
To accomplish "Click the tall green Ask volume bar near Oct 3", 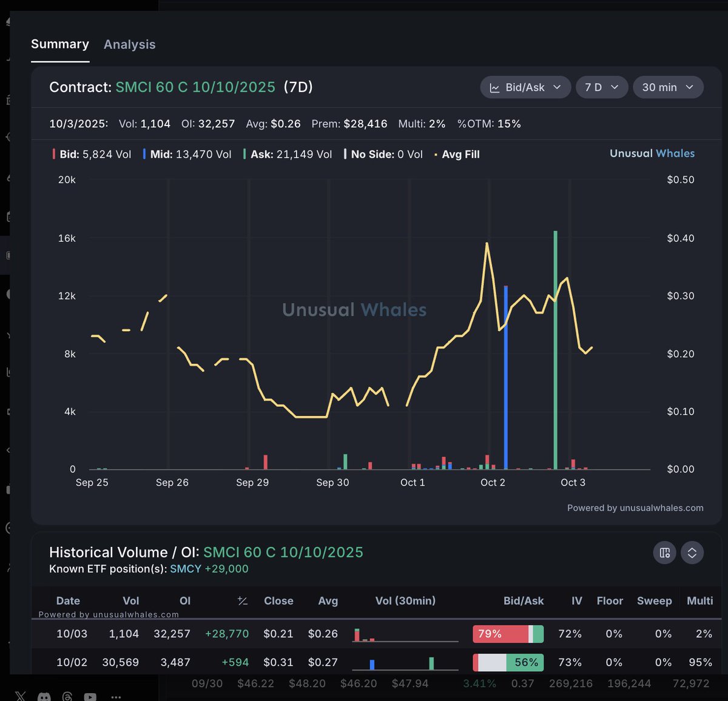I will tap(555, 350).
